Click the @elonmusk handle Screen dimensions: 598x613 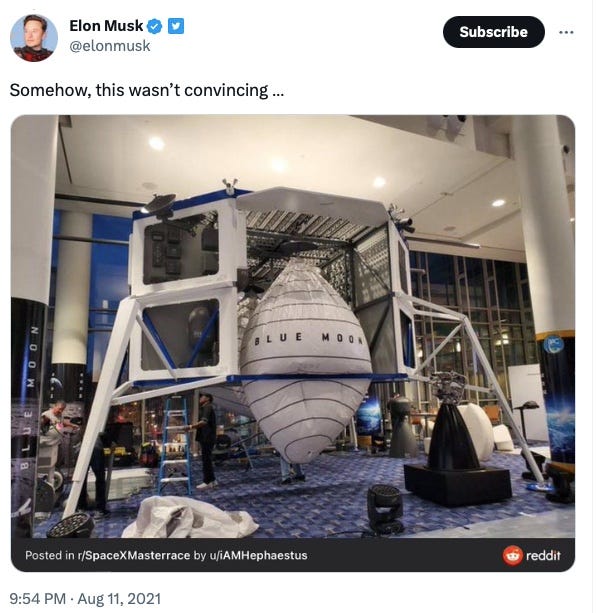(110, 46)
